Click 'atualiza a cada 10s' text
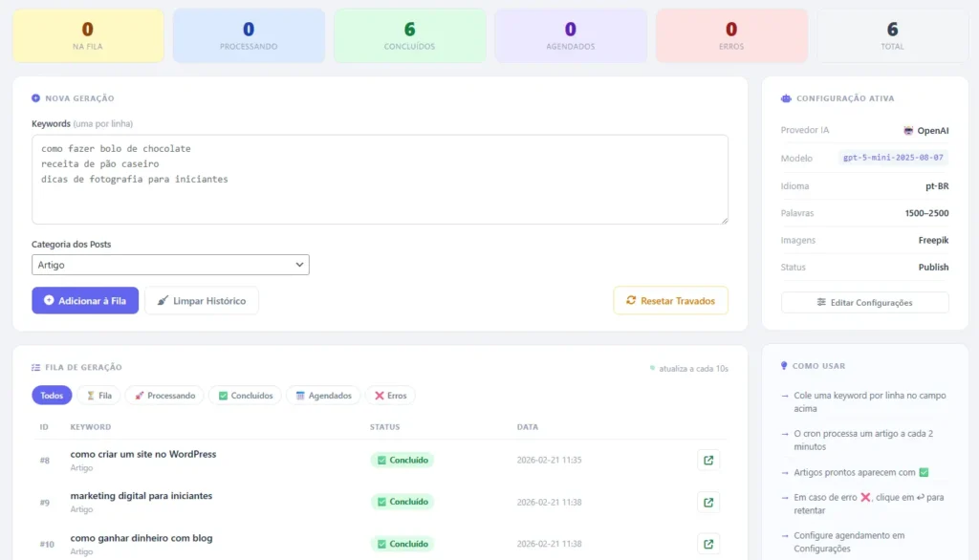This screenshot has width=979, height=560. 694,368
